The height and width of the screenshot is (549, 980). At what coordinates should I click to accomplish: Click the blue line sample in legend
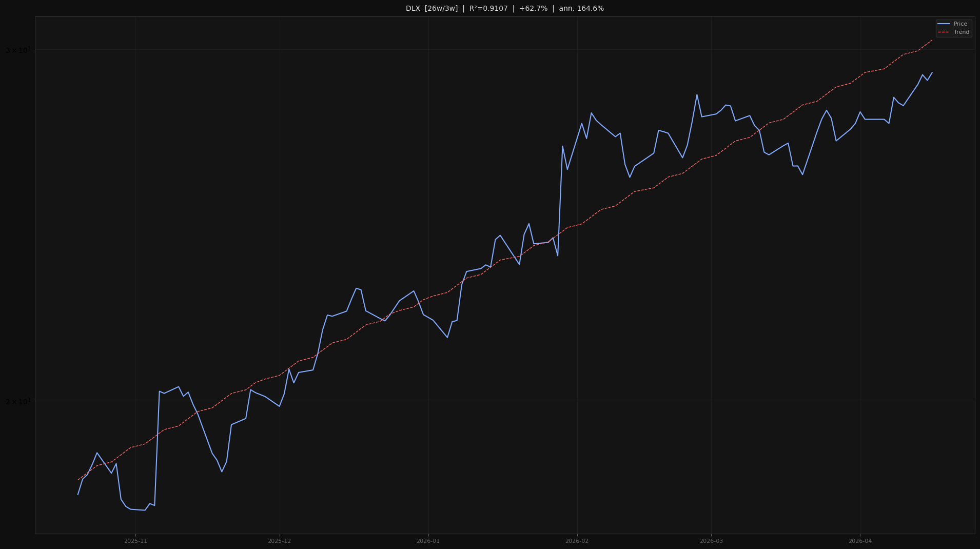(x=945, y=24)
